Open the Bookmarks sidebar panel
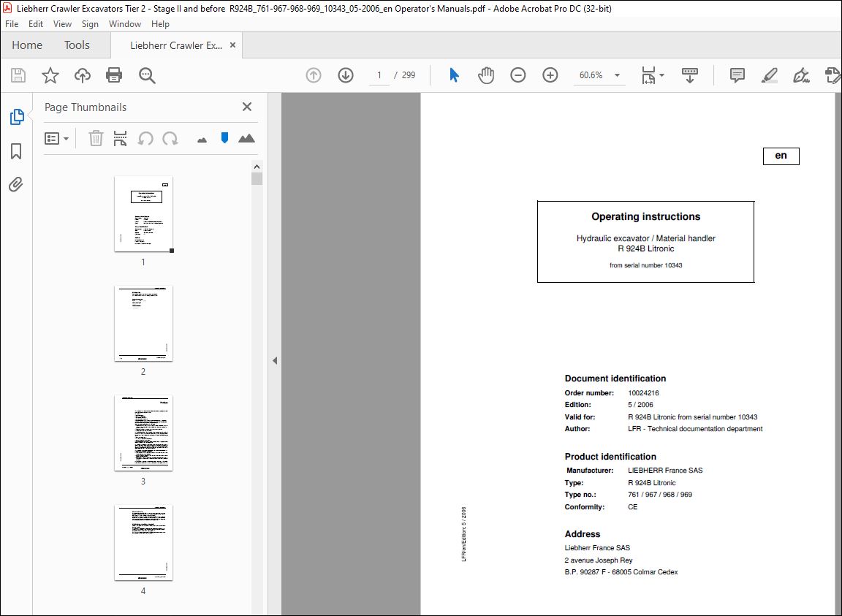This screenshot has height=616, width=842. point(16,151)
